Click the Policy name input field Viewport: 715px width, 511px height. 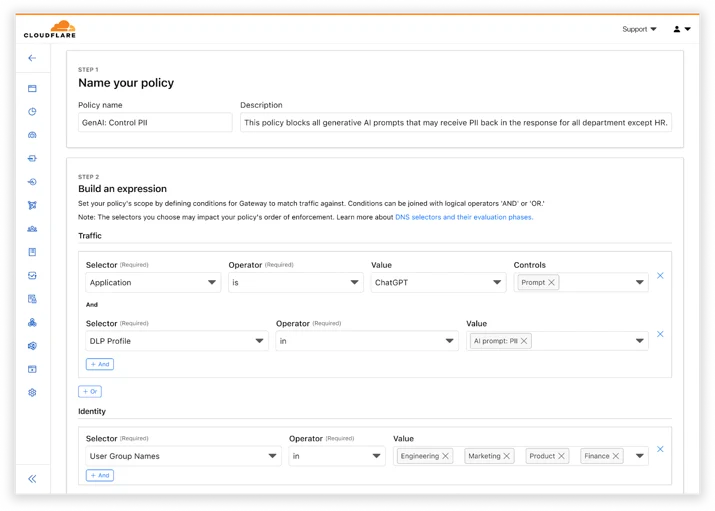click(155, 123)
